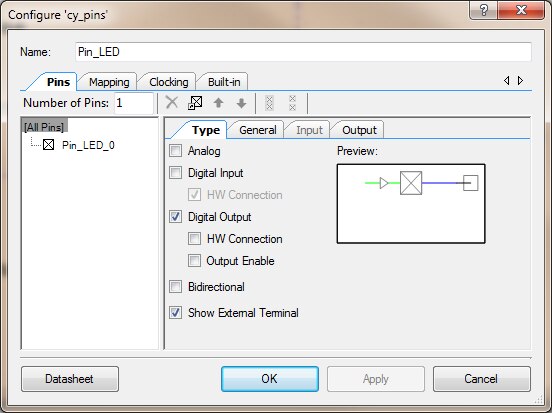Click the Name label
This screenshot has height=413, width=552.
coord(35,52)
